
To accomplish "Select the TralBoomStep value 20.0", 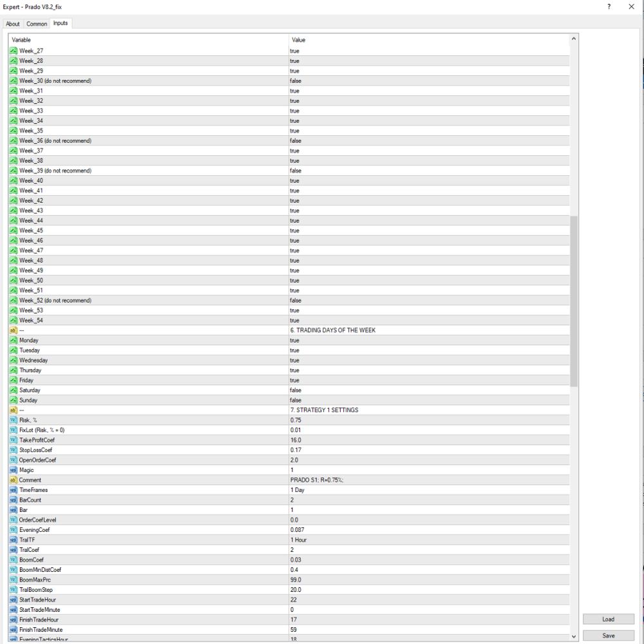I will [296, 590].
